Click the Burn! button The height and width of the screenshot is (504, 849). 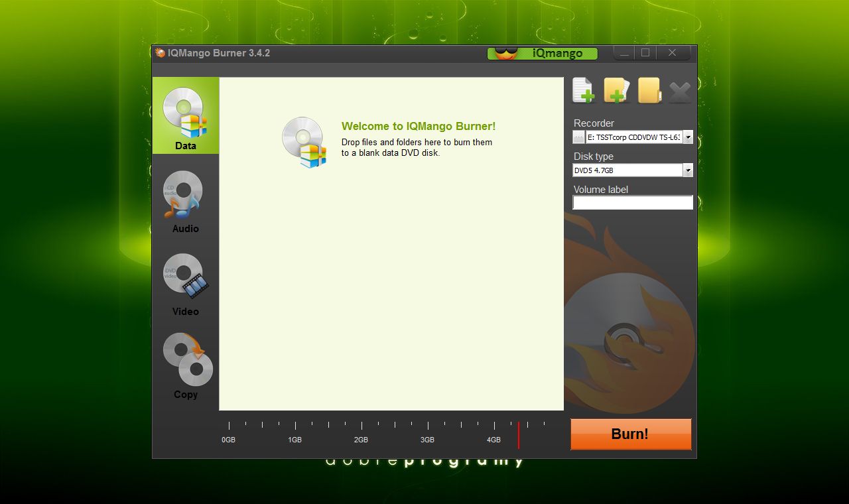point(631,434)
